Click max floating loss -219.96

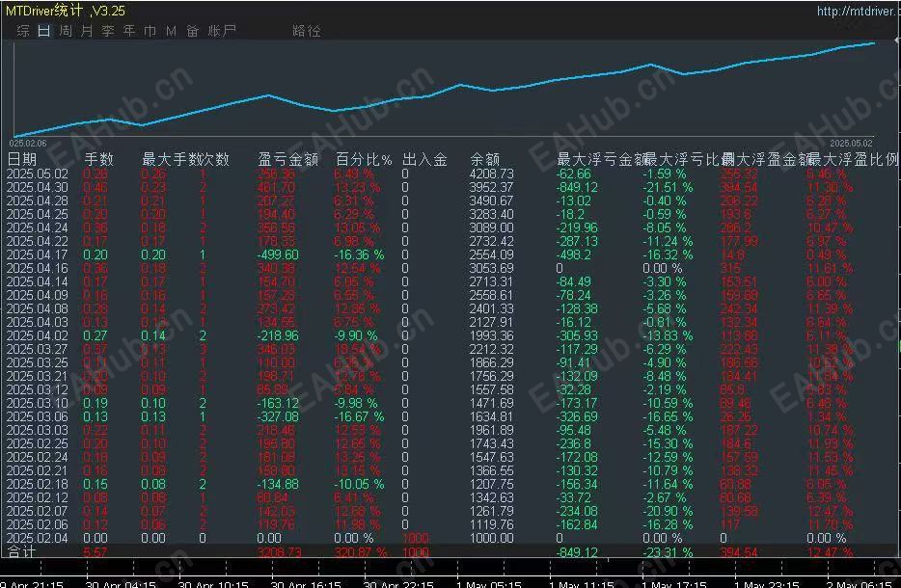(577, 227)
